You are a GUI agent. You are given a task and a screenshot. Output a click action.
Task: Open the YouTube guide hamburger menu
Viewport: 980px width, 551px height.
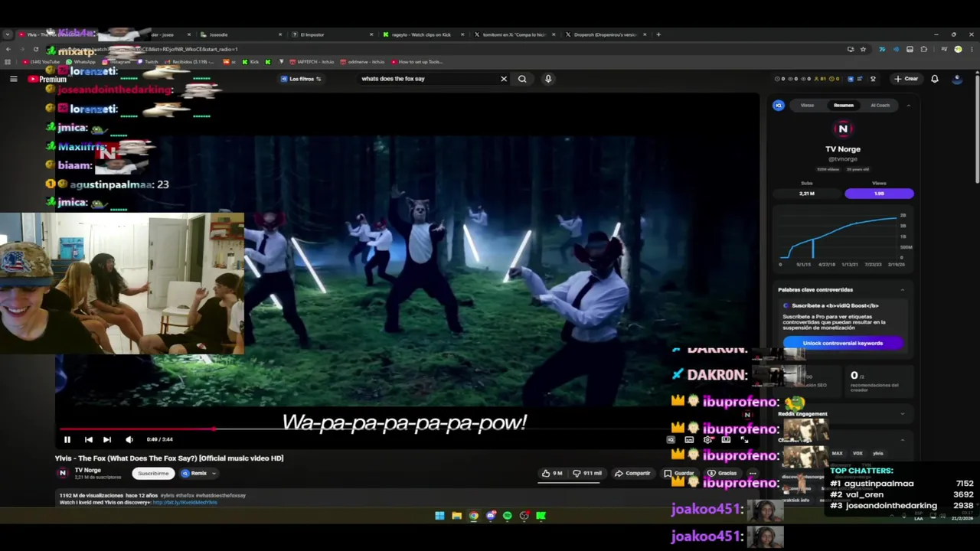(x=13, y=79)
